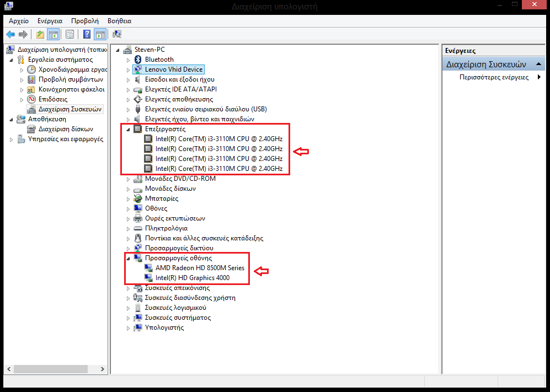The image size is (550, 392).
Task: Collapse the Διαχείριση Συσκευών actions section
Action: (538, 64)
